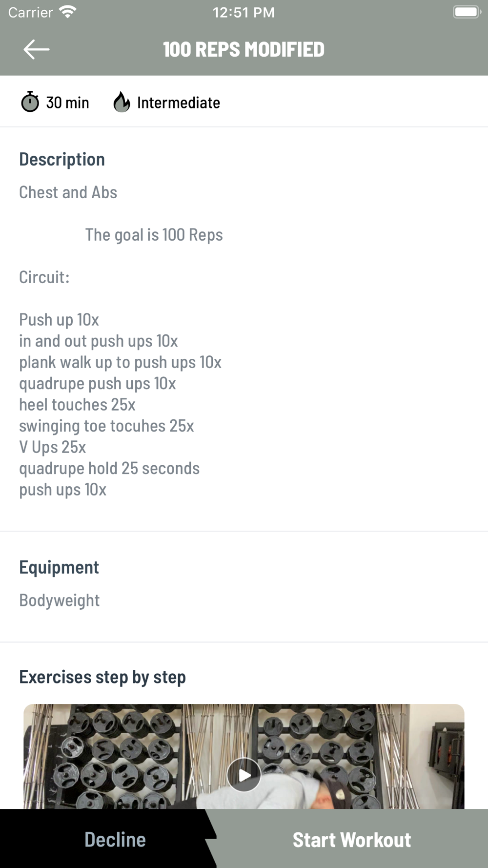This screenshot has width=488, height=868.
Task: Click the battery status icon
Action: [x=466, y=12]
